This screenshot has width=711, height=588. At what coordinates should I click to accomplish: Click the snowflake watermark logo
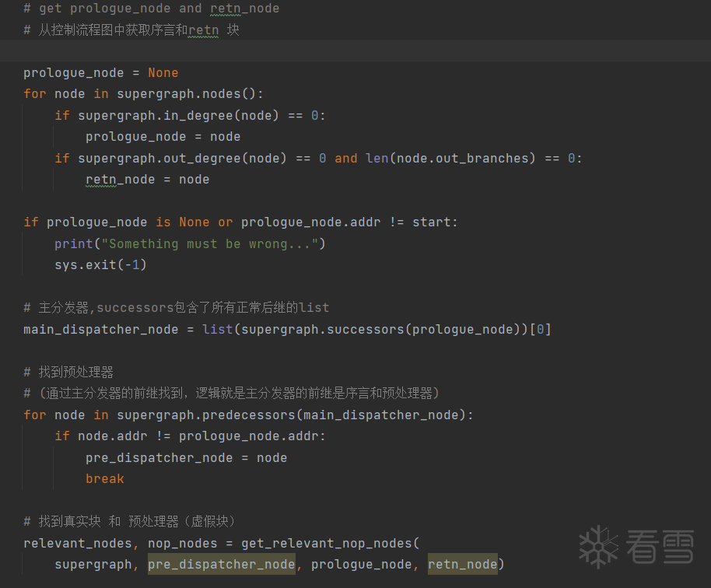click(x=599, y=547)
